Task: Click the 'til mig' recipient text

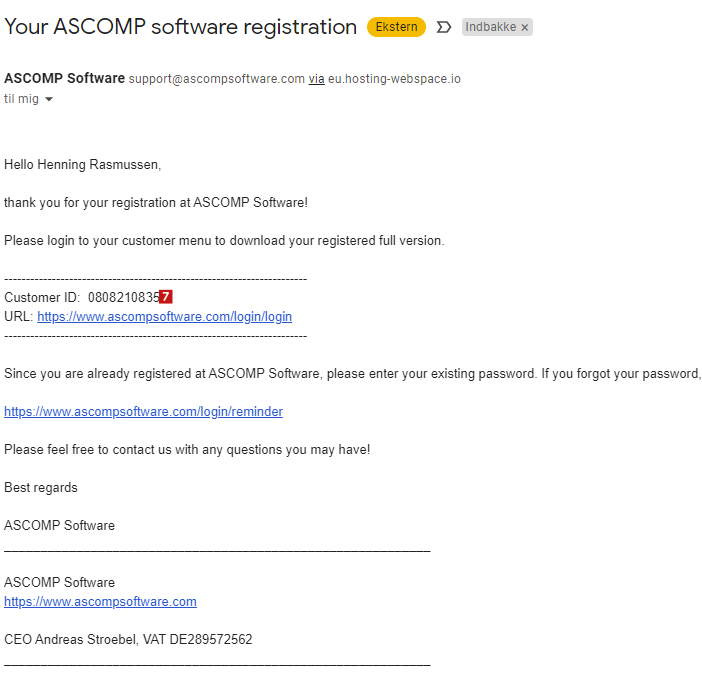Action: (21, 99)
